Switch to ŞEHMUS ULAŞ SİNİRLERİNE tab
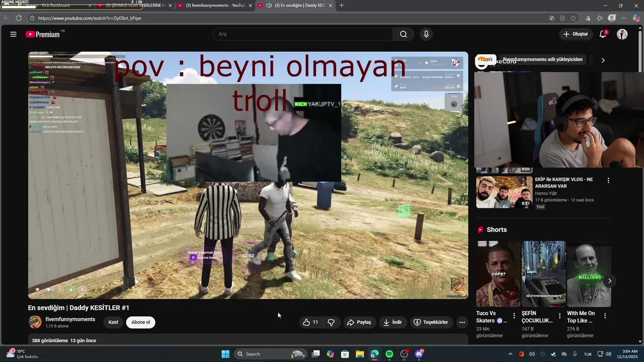 coord(135,6)
